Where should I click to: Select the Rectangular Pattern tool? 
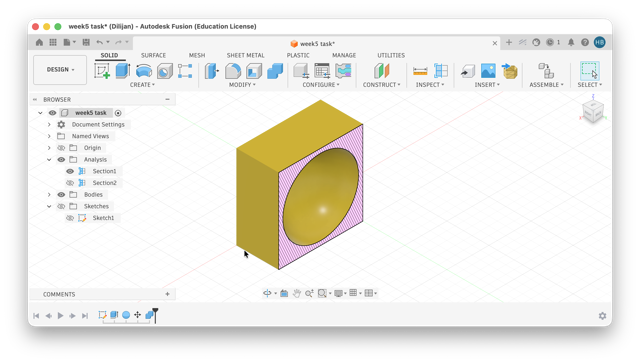tap(185, 71)
